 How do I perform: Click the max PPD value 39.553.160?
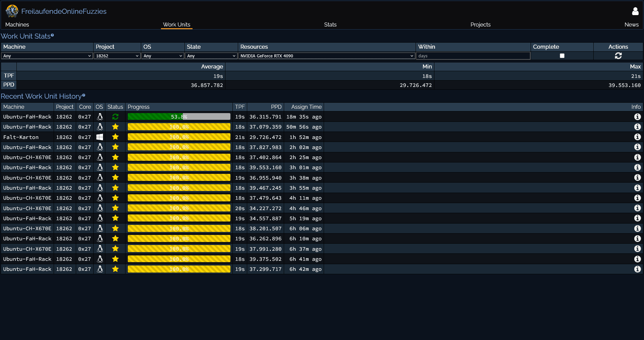point(625,85)
